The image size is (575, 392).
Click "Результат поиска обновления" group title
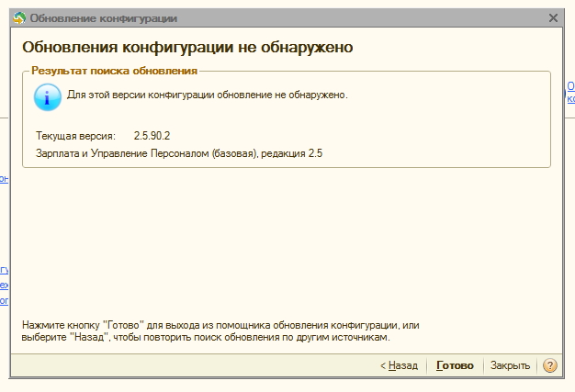click(x=115, y=71)
